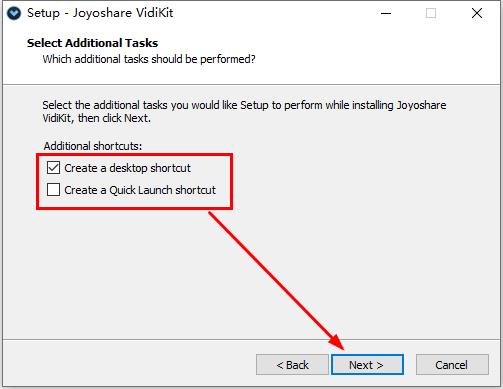Screen dimensions: 503x389
Task: Click the greyed-out maximize button
Action: click(431, 13)
